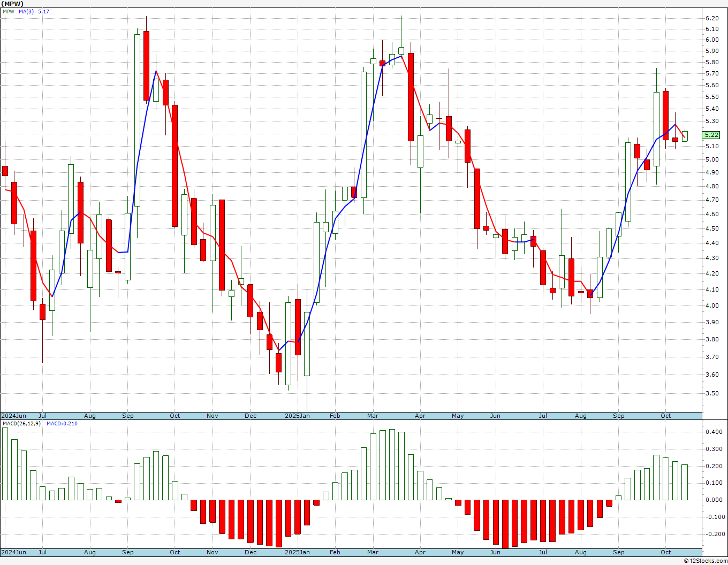
Task: Select the green MPW legend label
Action: (9, 11)
